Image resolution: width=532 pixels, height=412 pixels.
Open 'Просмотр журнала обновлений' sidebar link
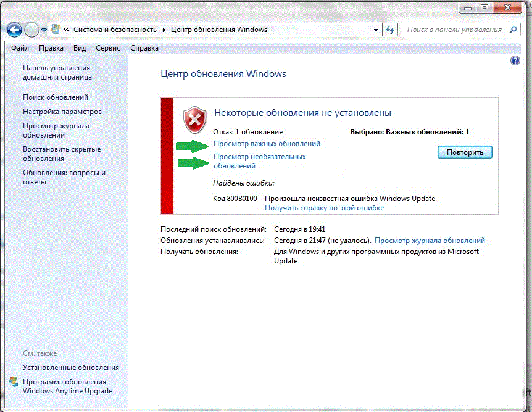56,130
